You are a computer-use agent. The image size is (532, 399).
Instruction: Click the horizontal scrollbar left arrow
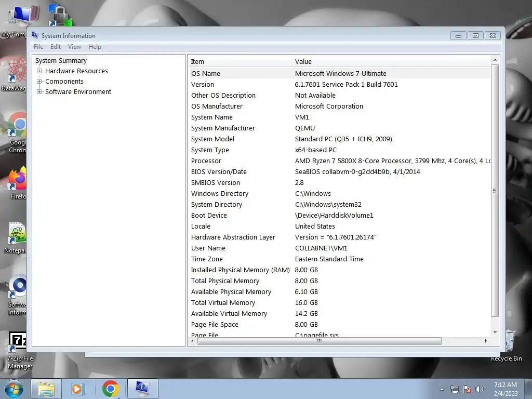click(x=193, y=341)
